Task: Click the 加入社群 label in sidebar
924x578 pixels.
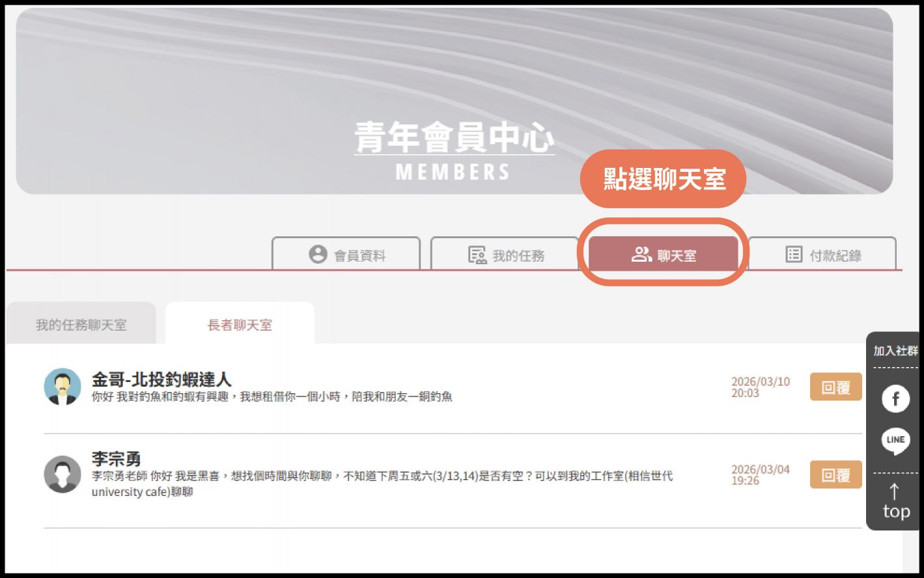Action: [895, 351]
